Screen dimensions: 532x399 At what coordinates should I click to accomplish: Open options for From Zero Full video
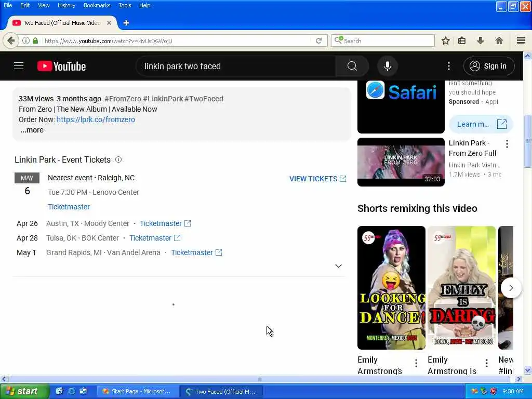507,144
